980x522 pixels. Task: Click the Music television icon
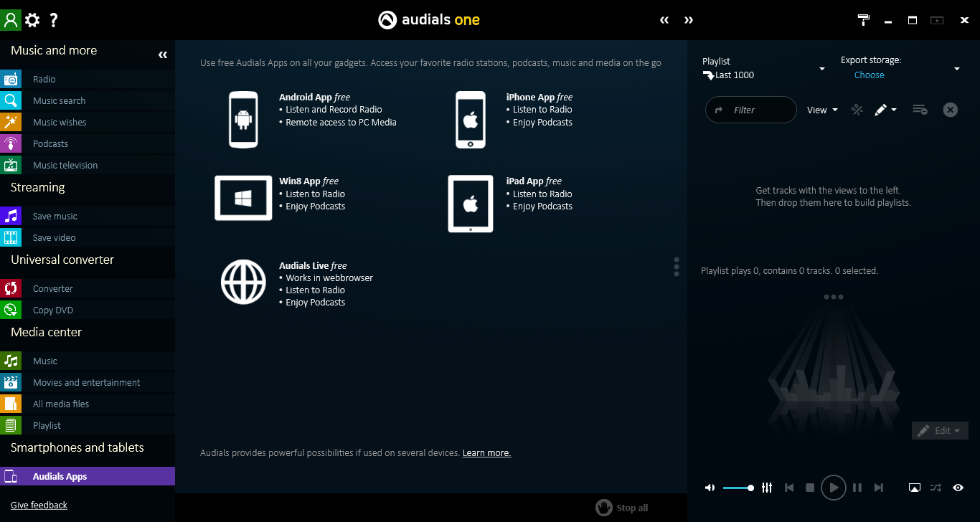tap(11, 165)
